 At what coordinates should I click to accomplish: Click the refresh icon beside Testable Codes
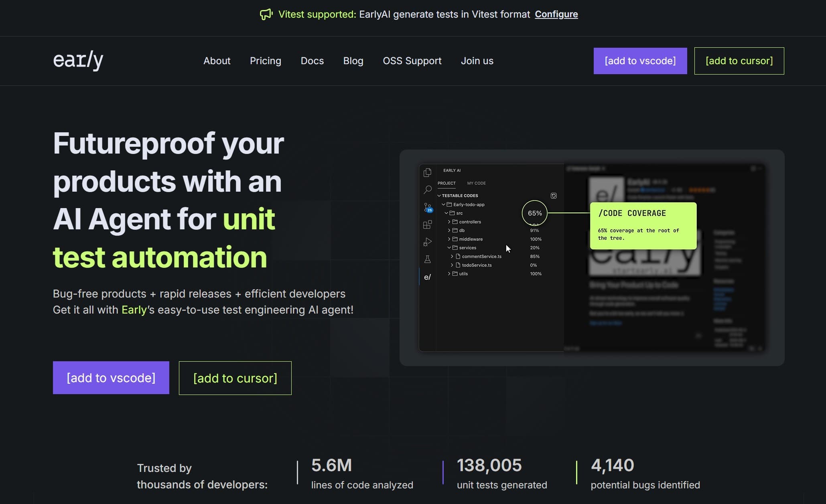553,196
